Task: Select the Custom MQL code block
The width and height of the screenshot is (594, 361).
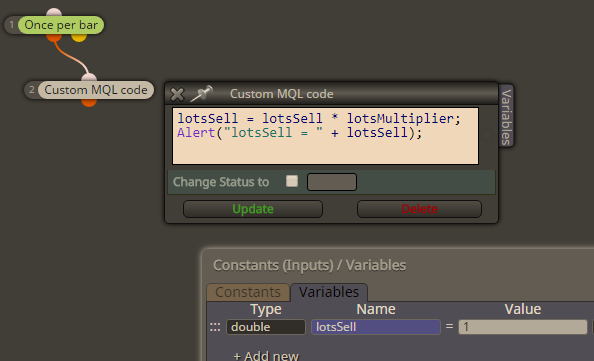Action: [96, 90]
